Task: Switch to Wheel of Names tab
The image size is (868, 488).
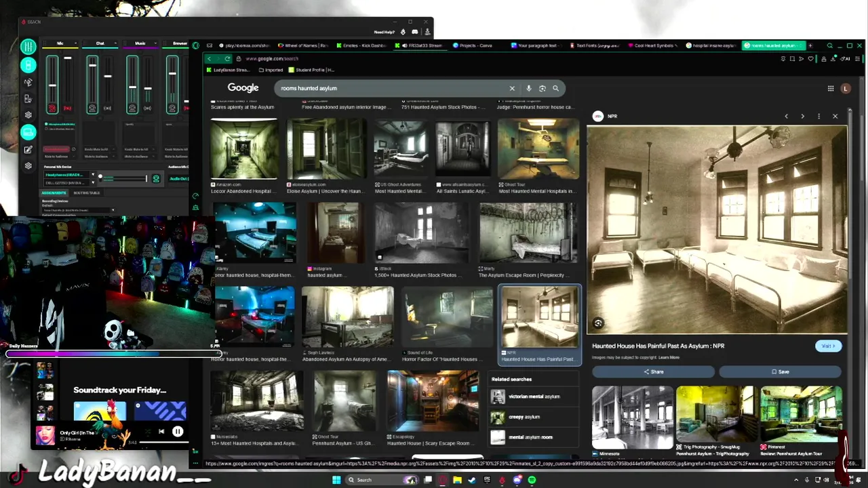Action: [x=304, y=45]
